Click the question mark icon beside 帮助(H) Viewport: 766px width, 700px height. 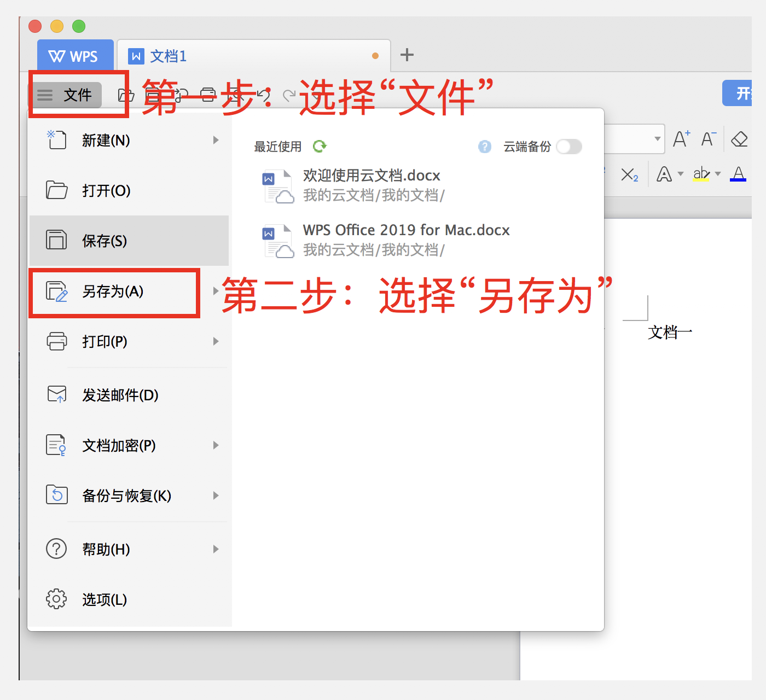pyautogui.click(x=56, y=549)
